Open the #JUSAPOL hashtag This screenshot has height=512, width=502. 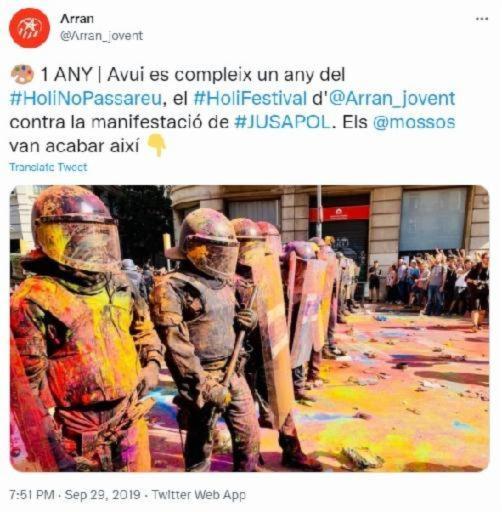click(282, 122)
